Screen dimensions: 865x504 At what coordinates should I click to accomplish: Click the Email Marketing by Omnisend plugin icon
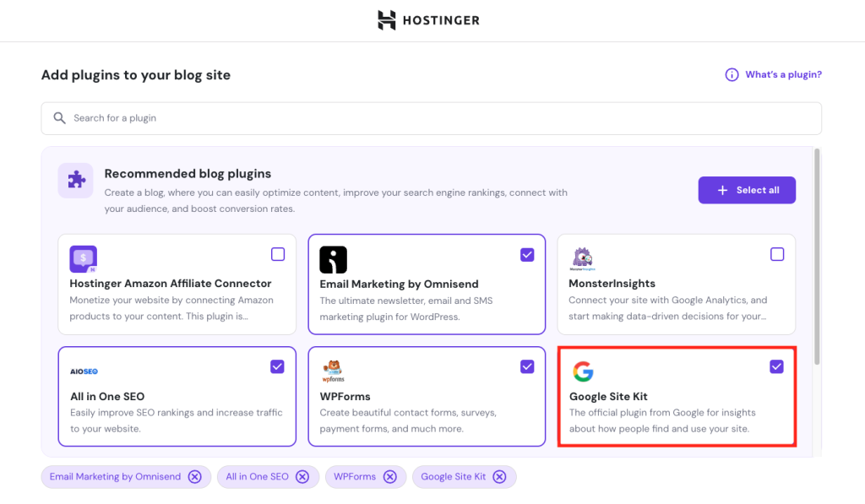coord(333,259)
